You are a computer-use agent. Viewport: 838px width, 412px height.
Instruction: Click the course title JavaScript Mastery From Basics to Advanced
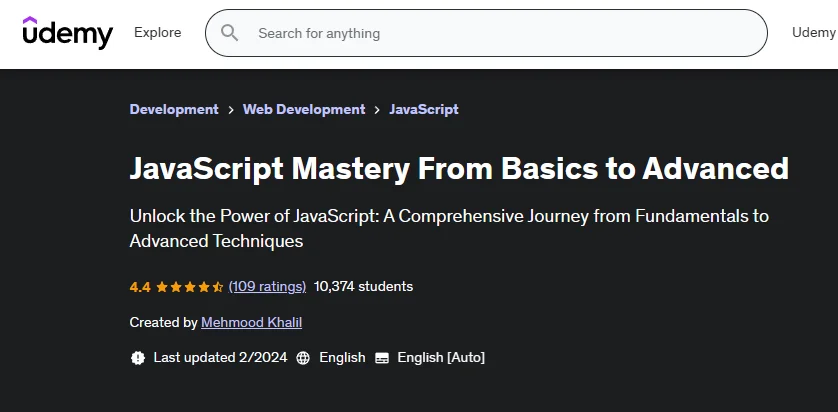pos(459,168)
